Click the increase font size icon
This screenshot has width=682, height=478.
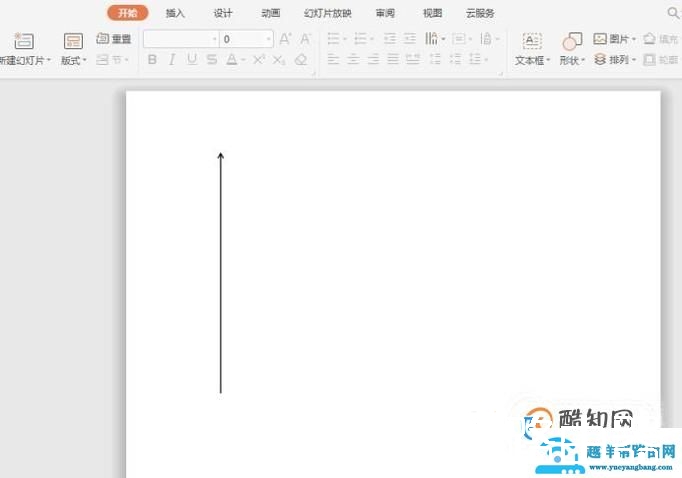pos(285,39)
